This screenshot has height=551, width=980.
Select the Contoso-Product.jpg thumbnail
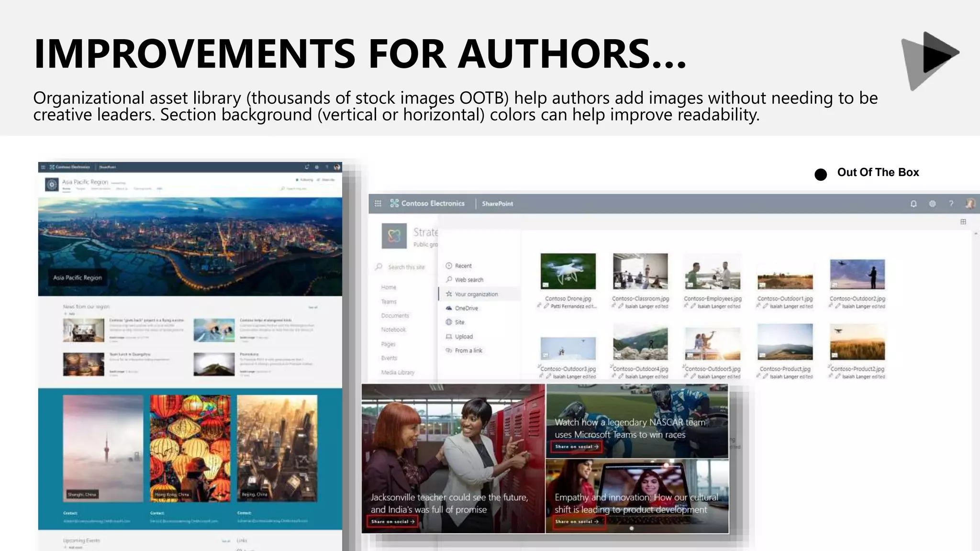785,342
